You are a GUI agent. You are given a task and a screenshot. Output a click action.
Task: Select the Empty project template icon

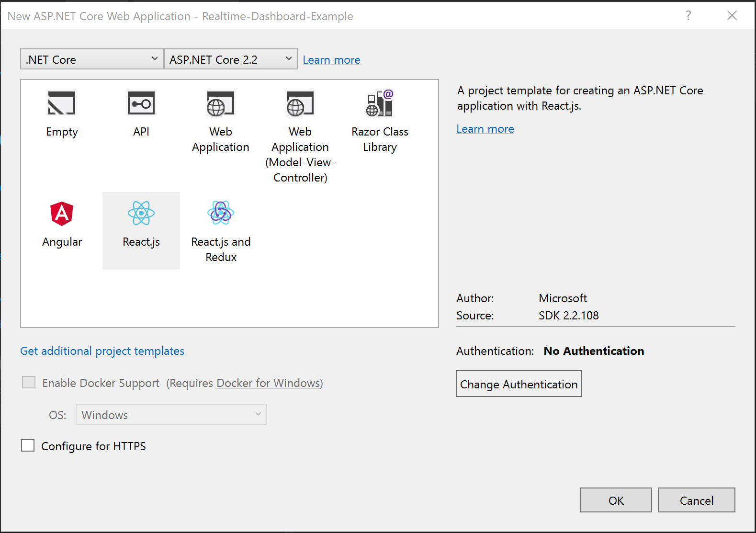[62, 103]
